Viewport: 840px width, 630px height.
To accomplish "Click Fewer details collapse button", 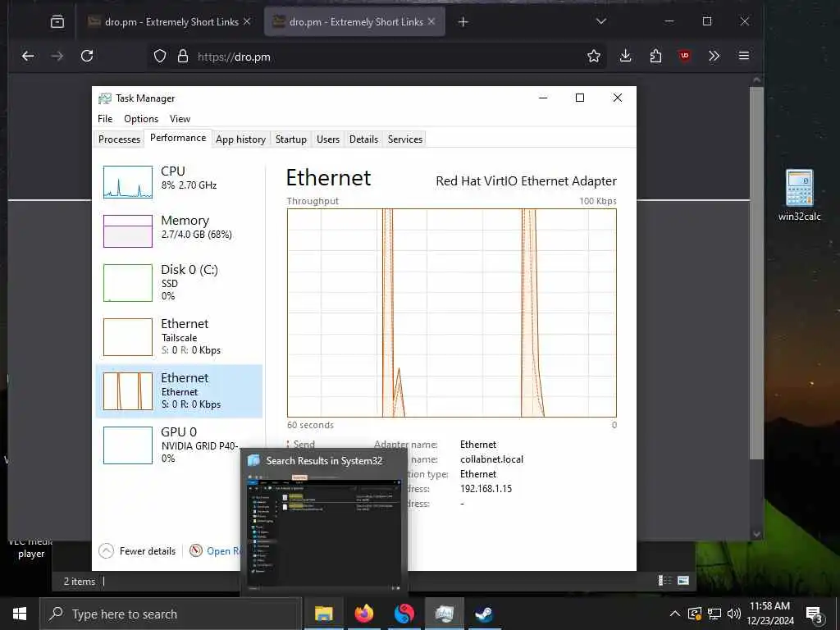I will click(x=138, y=550).
